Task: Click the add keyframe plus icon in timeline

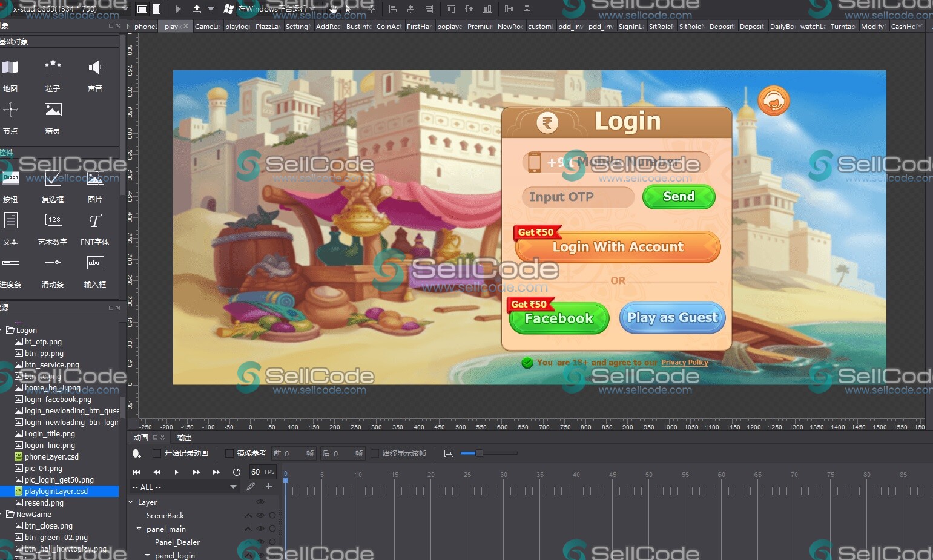Action: [x=269, y=486]
